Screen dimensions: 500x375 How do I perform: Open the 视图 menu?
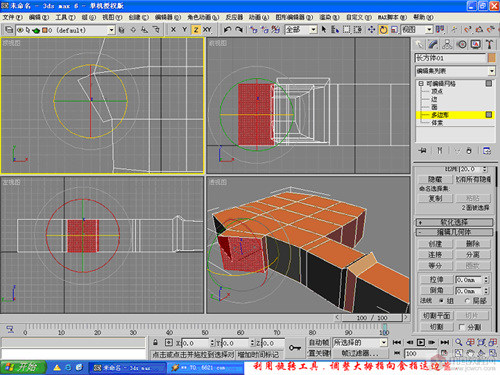click(x=112, y=17)
